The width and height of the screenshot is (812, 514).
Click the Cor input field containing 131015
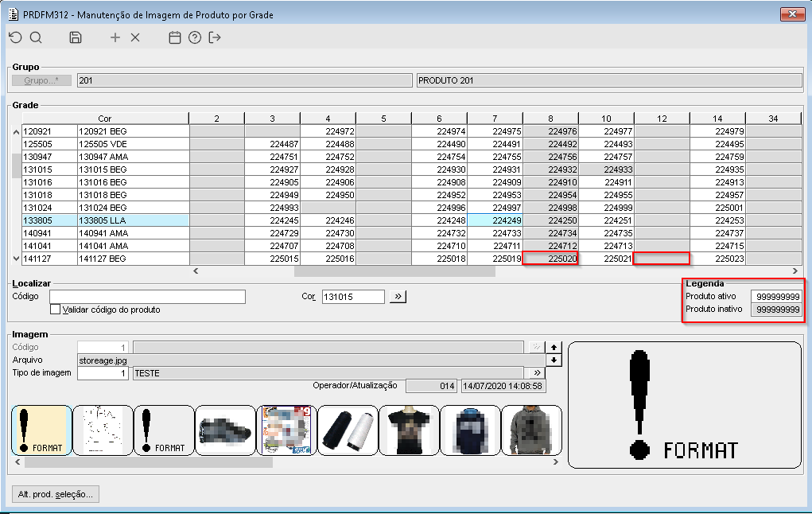click(353, 296)
